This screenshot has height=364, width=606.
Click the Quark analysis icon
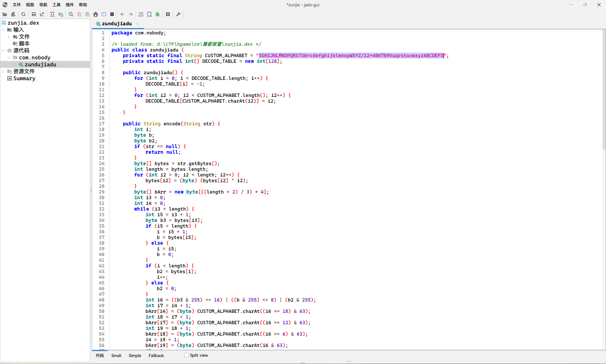pyautogui.click(x=149, y=14)
